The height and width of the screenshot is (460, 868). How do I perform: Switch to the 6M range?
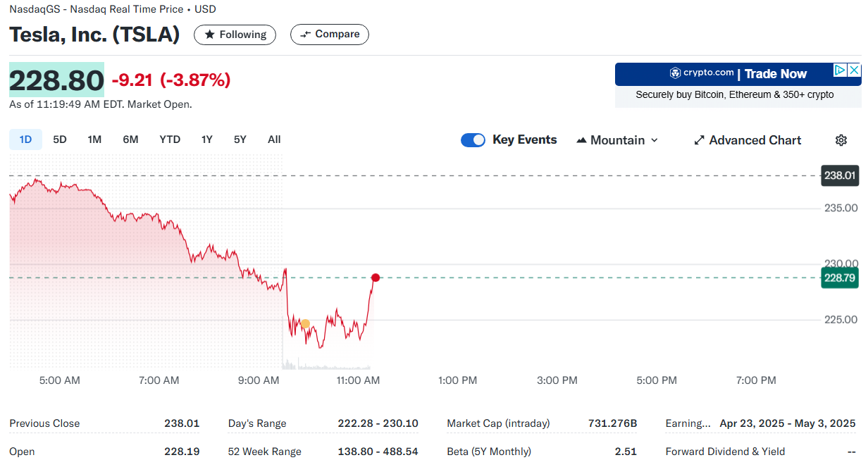130,139
